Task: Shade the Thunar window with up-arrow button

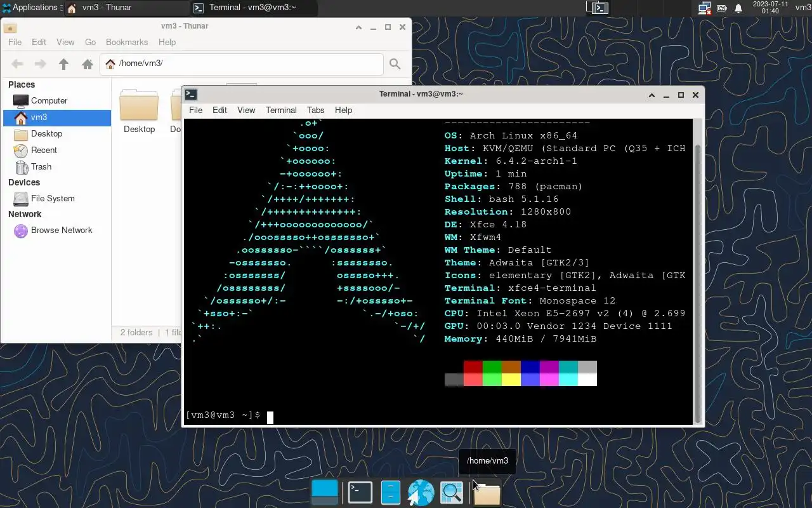Action: [x=358, y=27]
